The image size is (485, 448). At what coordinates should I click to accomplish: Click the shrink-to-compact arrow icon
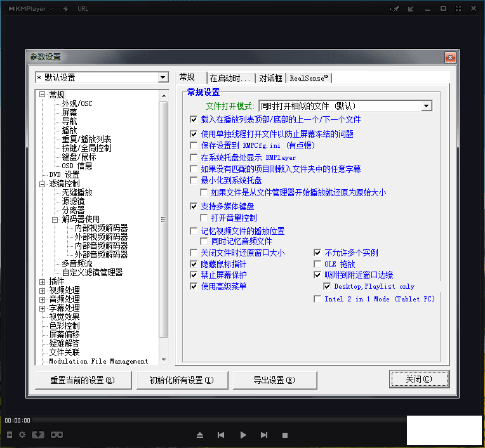point(411,9)
